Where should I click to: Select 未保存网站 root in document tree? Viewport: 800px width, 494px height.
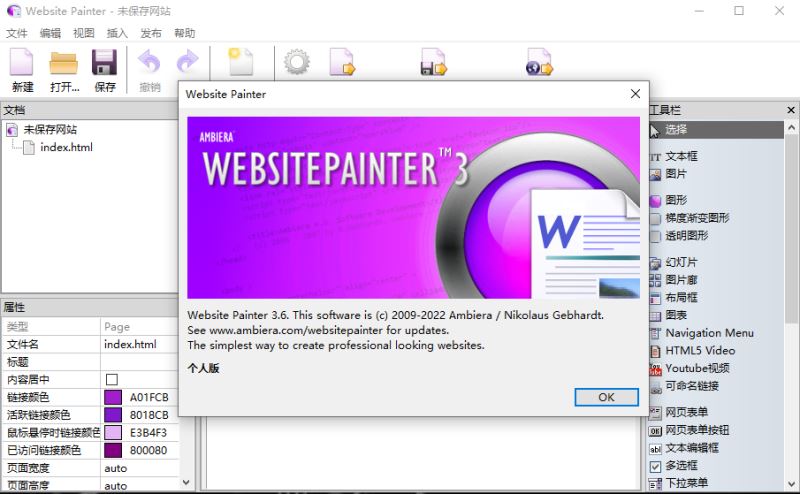50,130
